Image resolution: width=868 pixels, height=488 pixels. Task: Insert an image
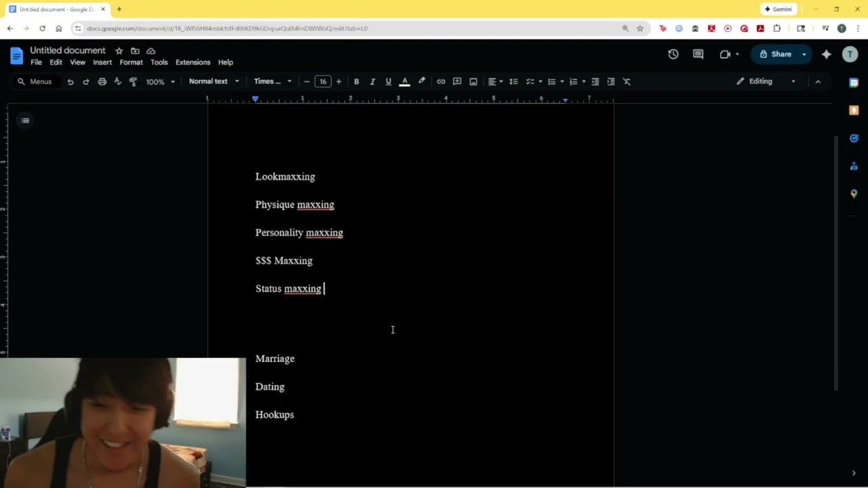click(x=473, y=81)
